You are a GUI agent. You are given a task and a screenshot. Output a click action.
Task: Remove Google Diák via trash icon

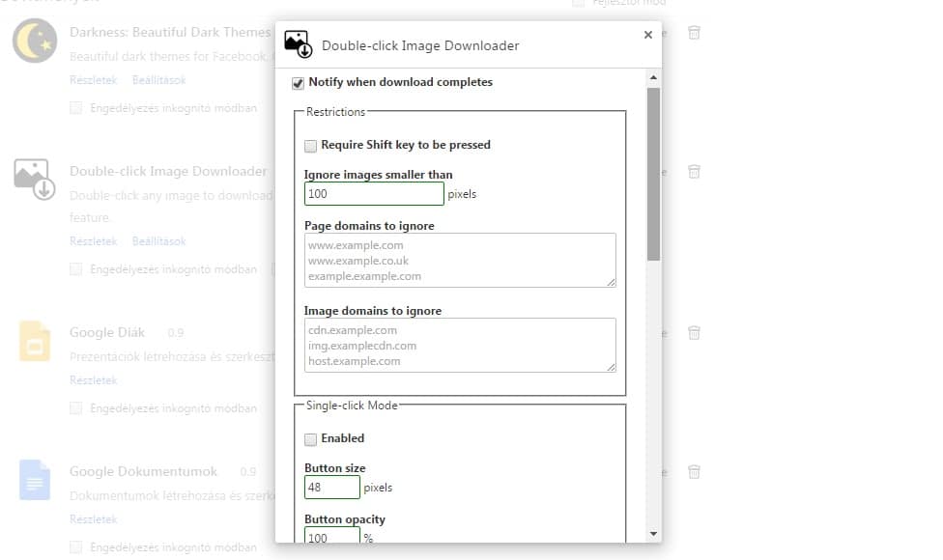click(694, 333)
